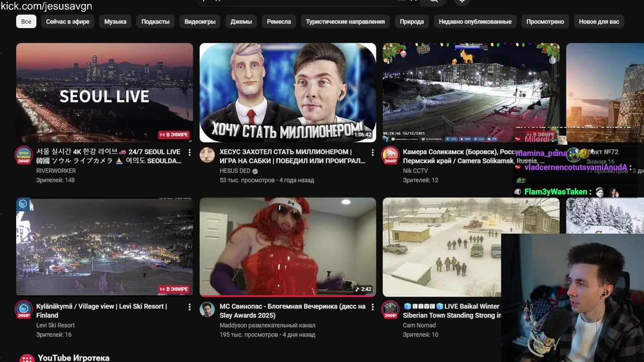Open the Solikamsk camera stream thumbnail

point(471,93)
